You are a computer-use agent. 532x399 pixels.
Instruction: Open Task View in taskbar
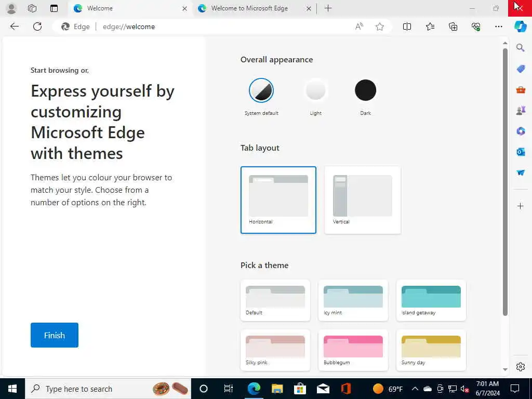pos(229,389)
